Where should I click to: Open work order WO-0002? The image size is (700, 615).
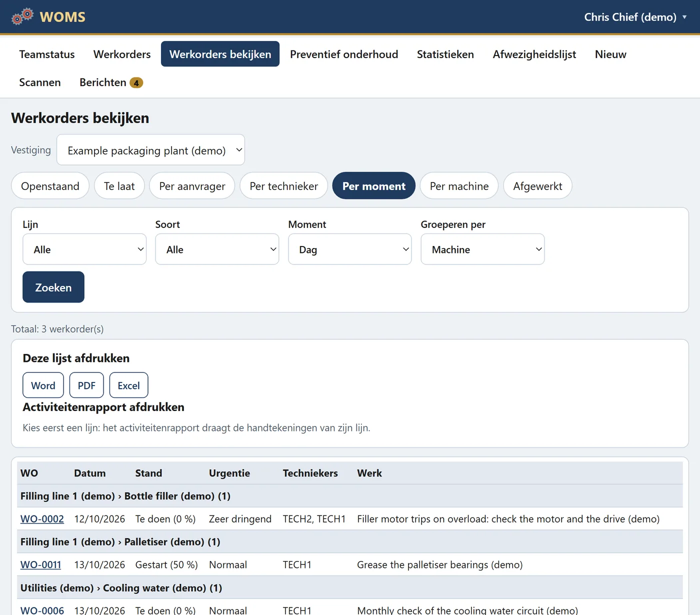tap(42, 519)
